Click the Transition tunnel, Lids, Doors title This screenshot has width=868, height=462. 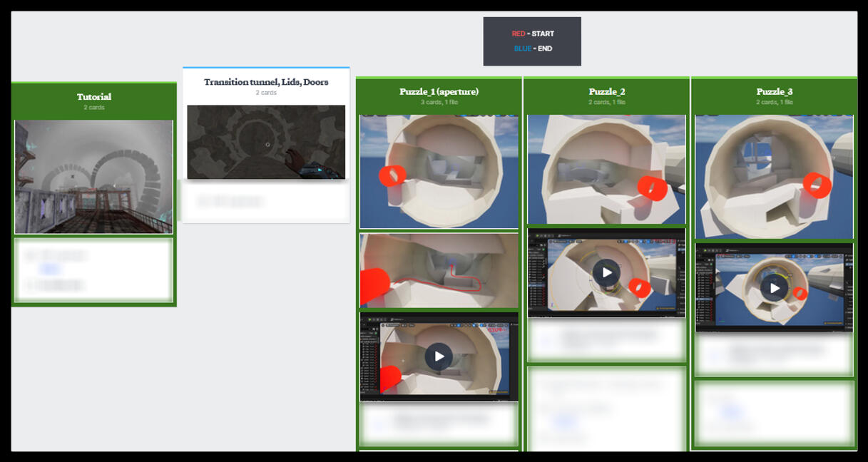click(x=266, y=82)
